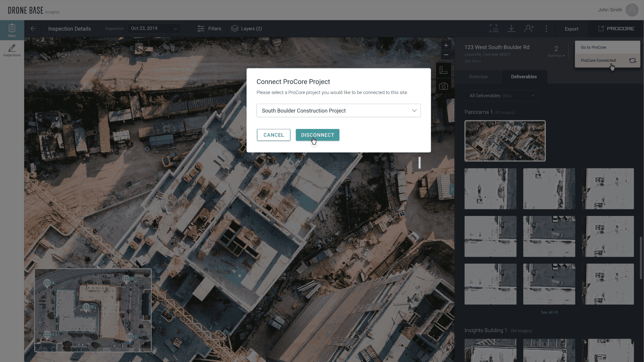The height and width of the screenshot is (362, 644).
Task: Select the camera tool on map
Action: (x=443, y=86)
